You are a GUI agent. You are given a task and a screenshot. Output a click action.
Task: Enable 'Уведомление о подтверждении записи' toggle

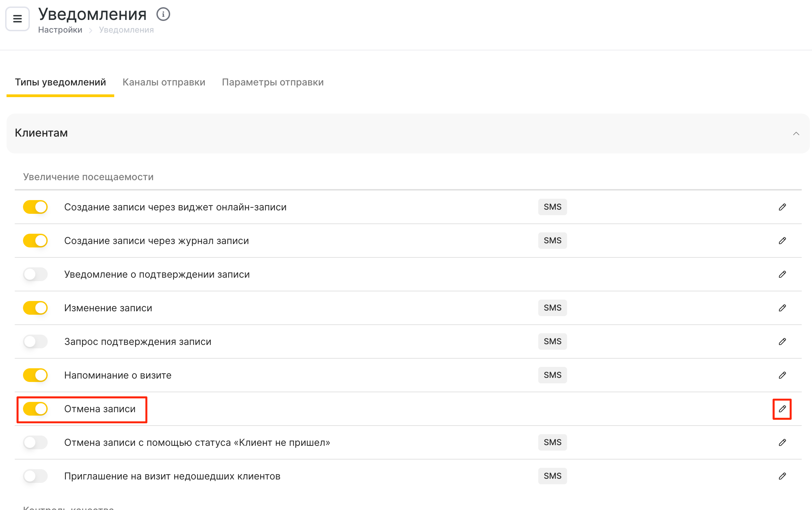tap(35, 274)
